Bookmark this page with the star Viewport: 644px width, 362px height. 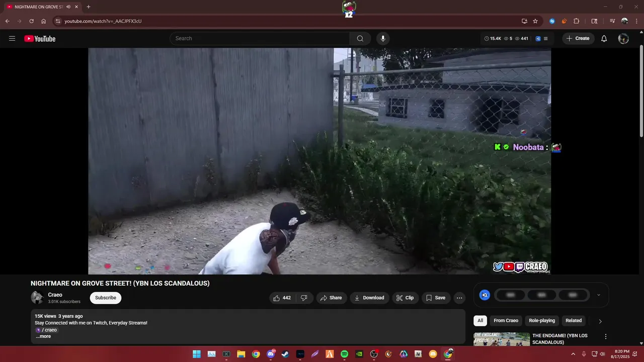(535, 21)
